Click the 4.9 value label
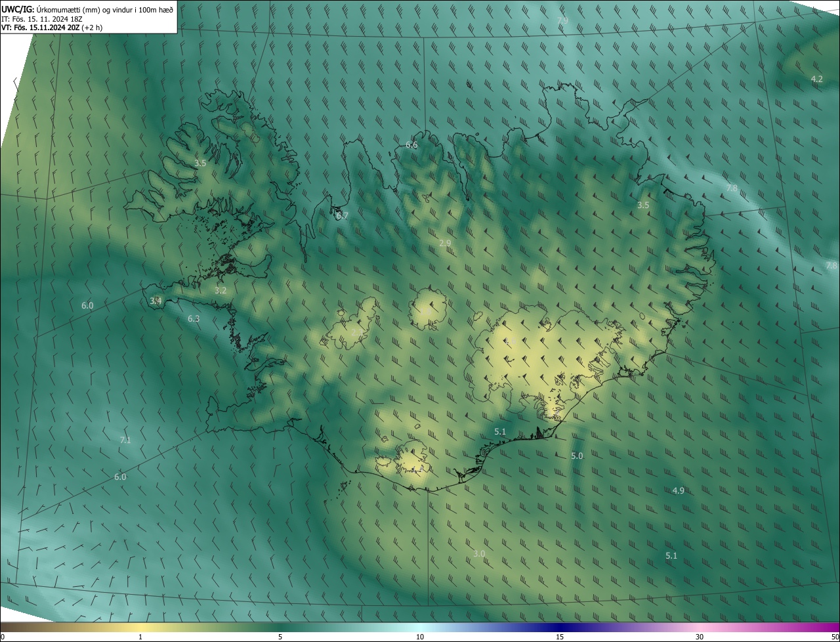This screenshot has height=642, width=840. pyautogui.click(x=679, y=490)
